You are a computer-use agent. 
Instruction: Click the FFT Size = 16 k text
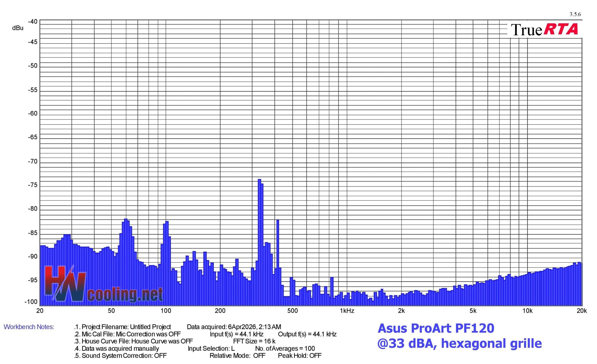[254, 341]
